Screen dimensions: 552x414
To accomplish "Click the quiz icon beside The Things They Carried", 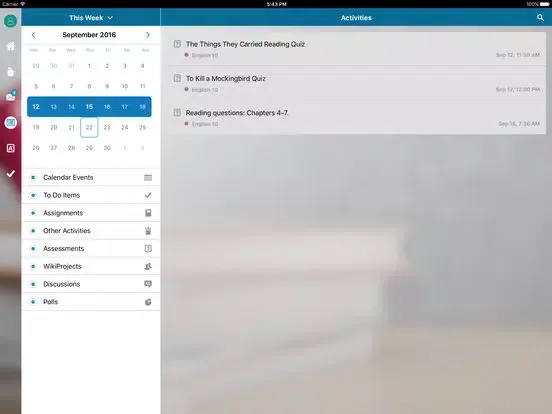I will pyautogui.click(x=177, y=44).
